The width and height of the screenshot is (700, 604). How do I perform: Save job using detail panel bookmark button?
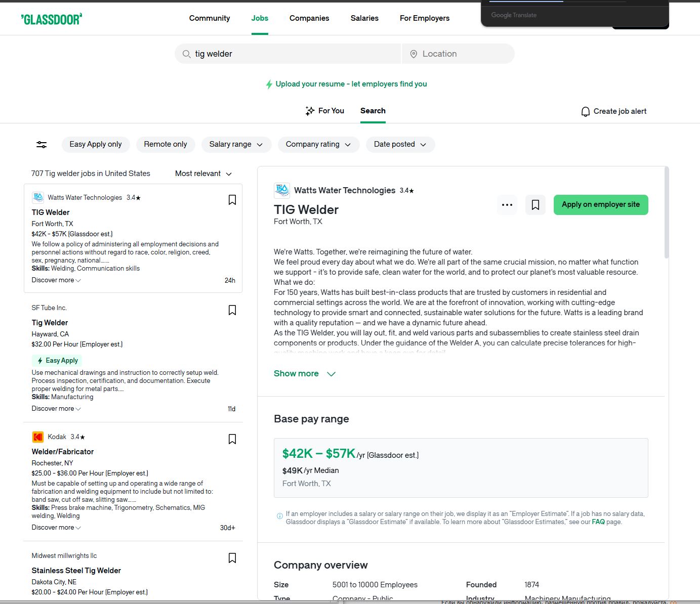[536, 205]
